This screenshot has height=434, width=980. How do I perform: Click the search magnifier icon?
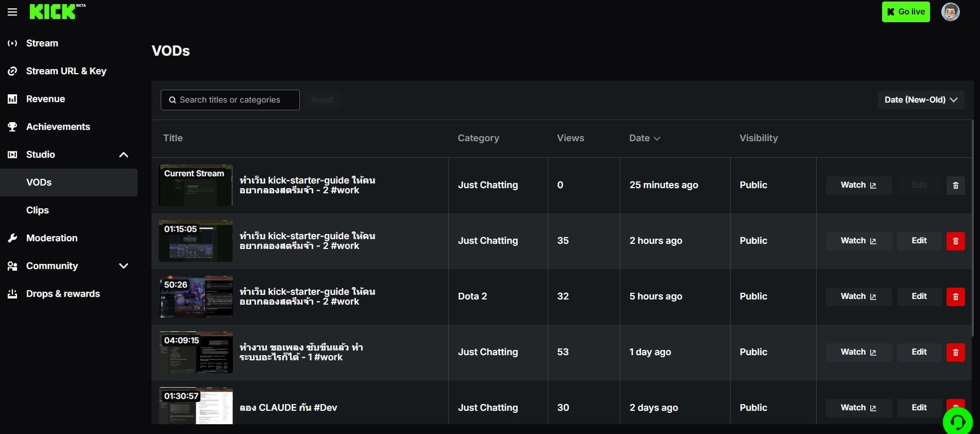[173, 100]
